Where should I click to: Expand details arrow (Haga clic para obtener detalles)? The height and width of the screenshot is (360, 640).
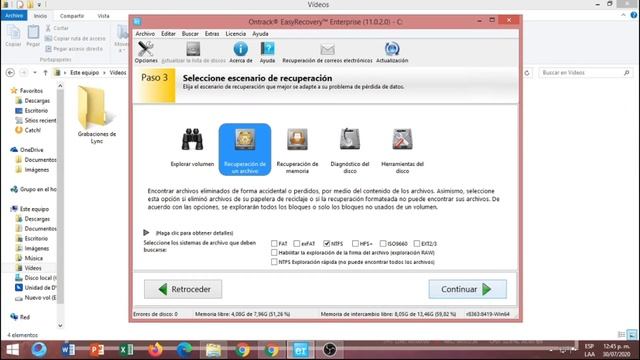pyautogui.click(x=146, y=233)
